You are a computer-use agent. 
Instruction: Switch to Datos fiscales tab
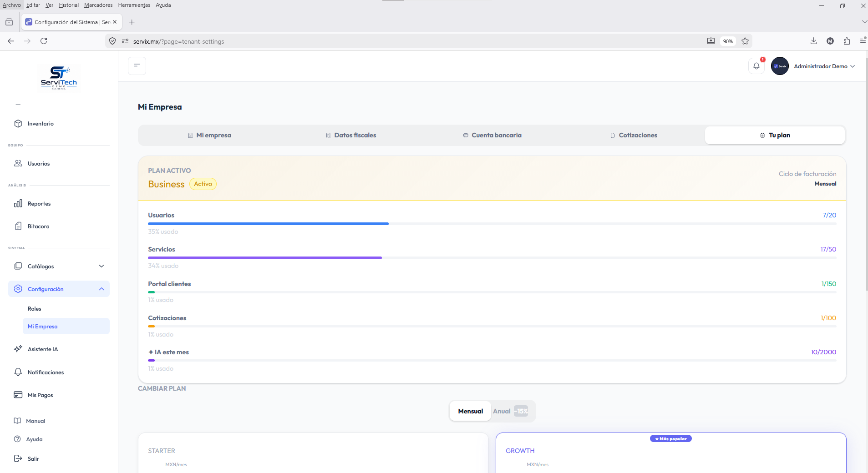[x=351, y=135]
